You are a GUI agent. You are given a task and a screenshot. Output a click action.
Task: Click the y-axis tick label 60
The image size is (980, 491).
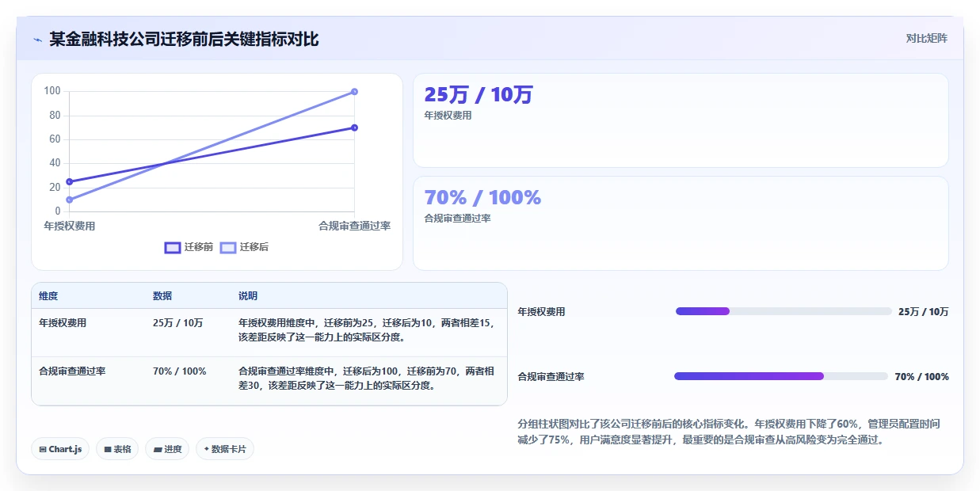pyautogui.click(x=55, y=139)
